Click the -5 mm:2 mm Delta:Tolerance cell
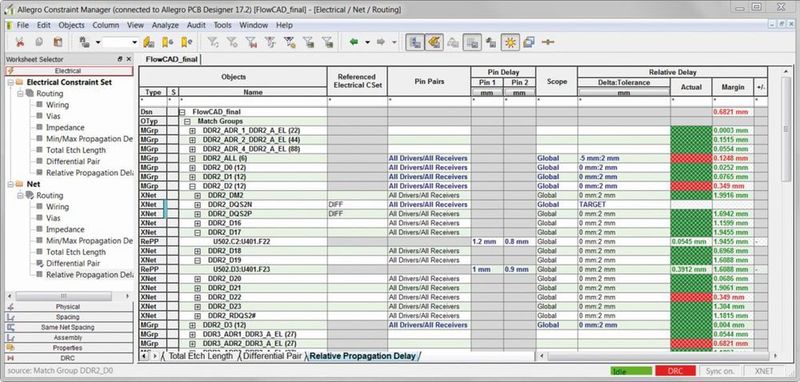 [623, 158]
